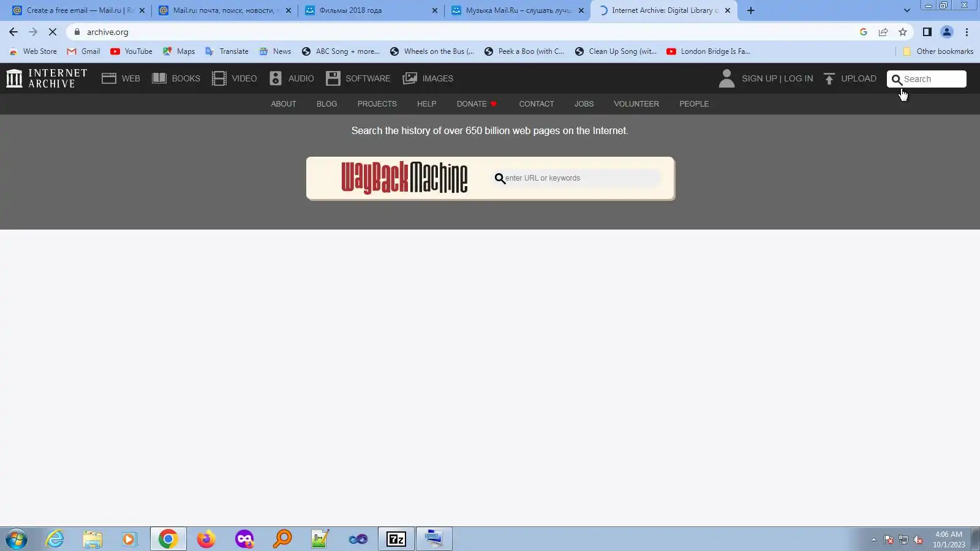This screenshot has height=551, width=980.
Task: Click the Wayback Machine logo
Action: [x=404, y=178]
